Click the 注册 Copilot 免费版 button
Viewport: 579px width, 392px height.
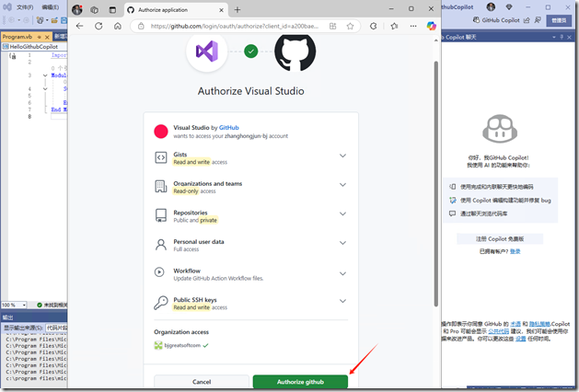[500, 239]
